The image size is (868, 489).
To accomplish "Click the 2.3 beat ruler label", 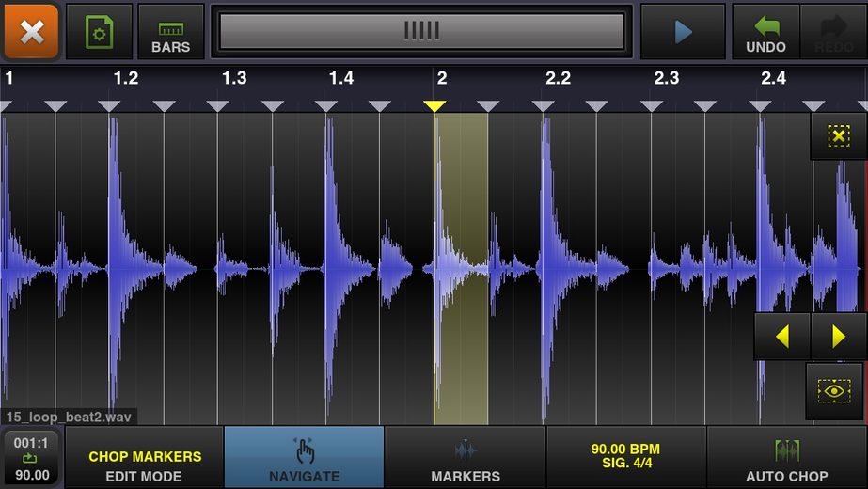I will click(667, 78).
